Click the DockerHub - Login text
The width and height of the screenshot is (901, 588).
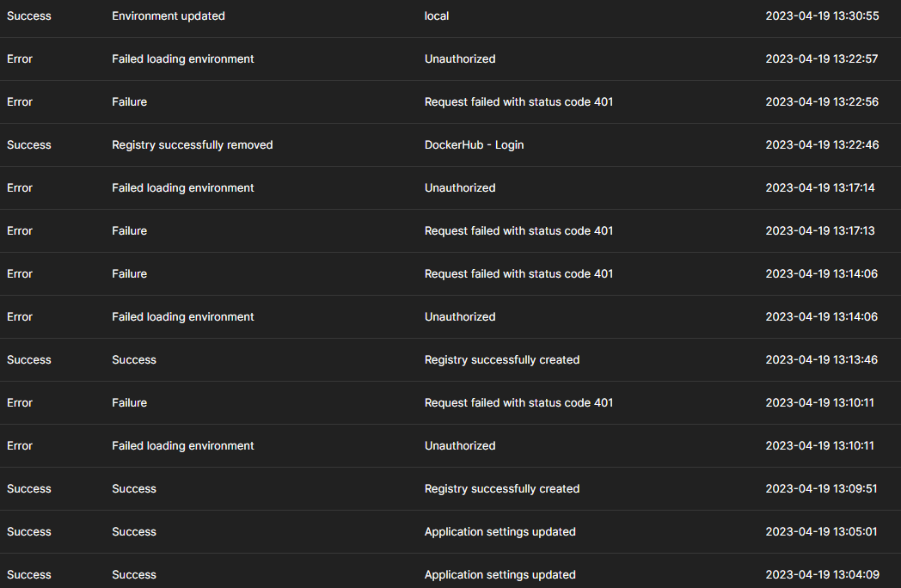pos(474,144)
